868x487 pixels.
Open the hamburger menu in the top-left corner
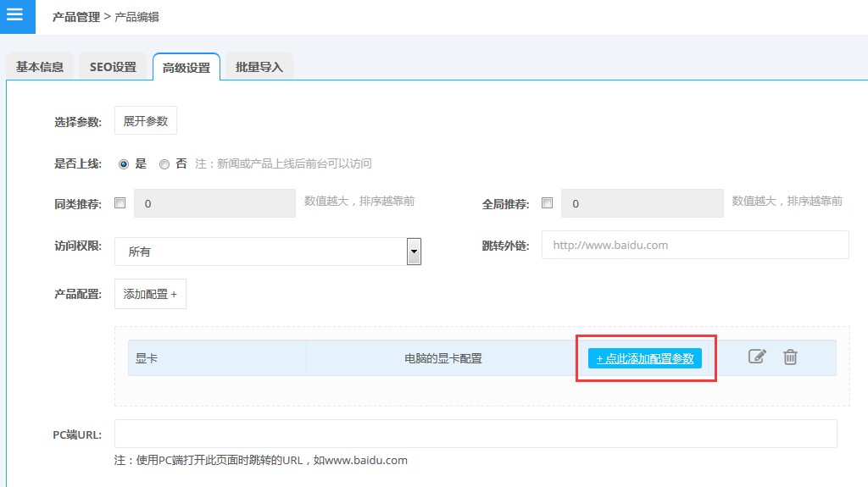pos(14,15)
